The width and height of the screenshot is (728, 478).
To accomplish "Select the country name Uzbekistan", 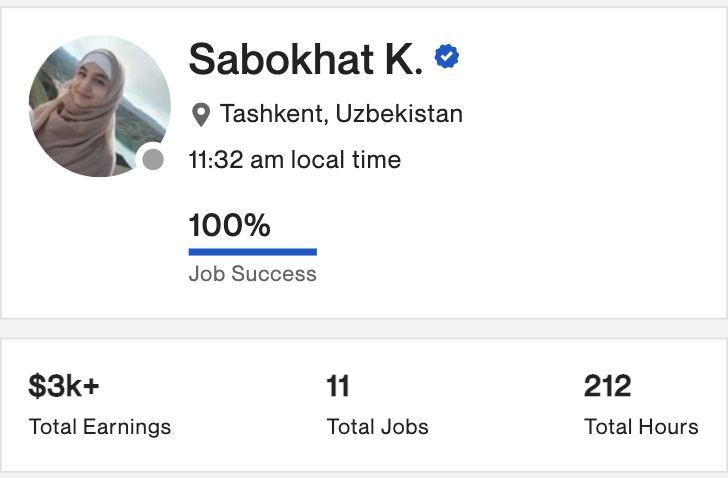I will [399, 114].
